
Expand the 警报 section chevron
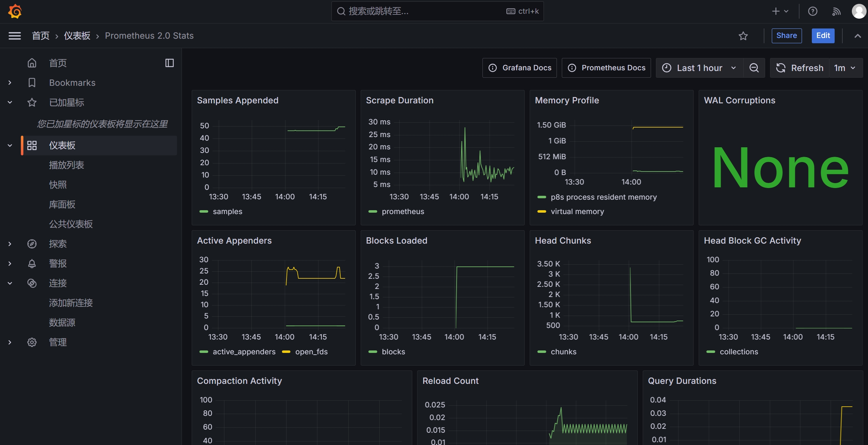coord(10,263)
